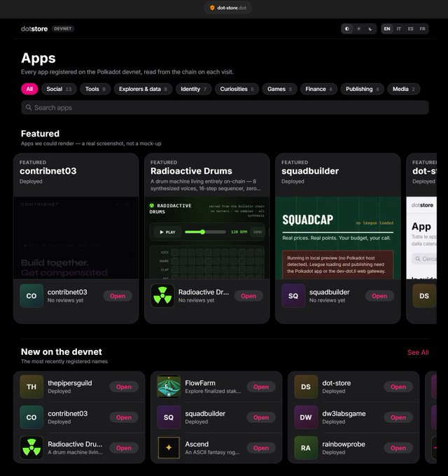The image size is (448, 476).
Task: Click the dotstore logo
Action: tap(34, 29)
